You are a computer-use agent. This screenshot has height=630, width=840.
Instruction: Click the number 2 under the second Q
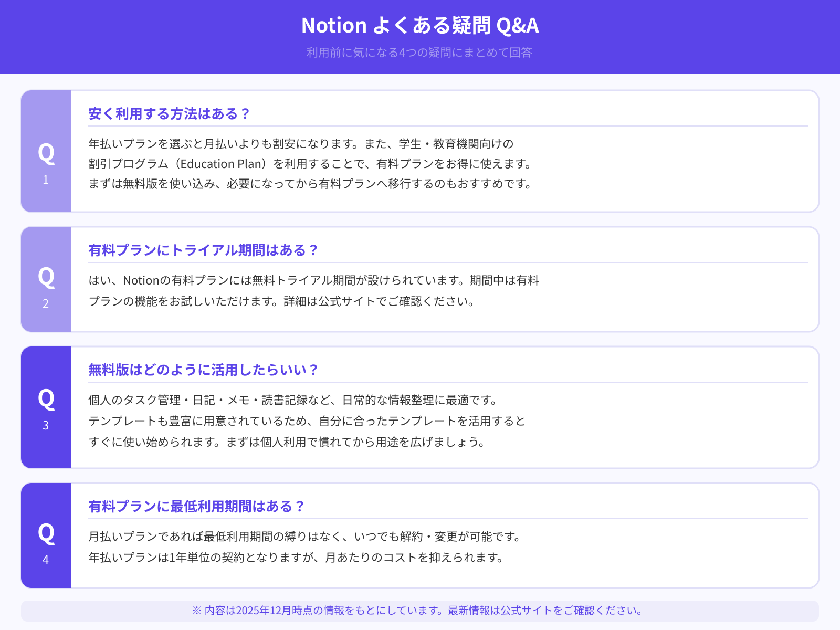click(46, 302)
